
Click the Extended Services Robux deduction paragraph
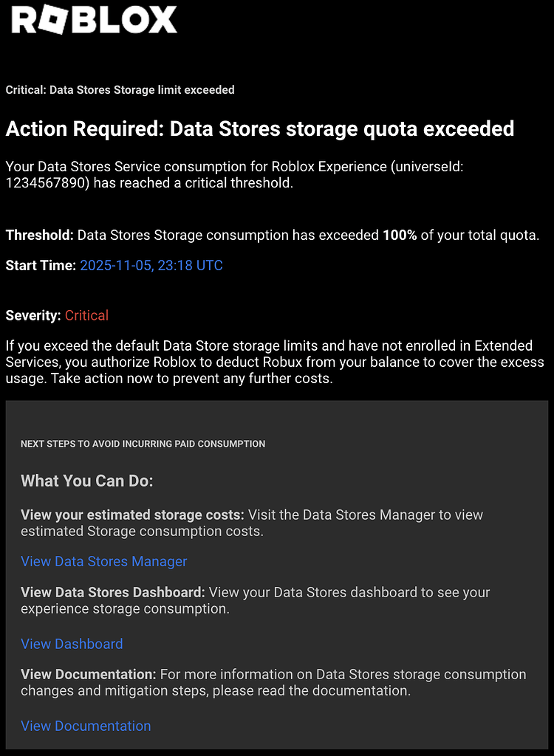[274, 362]
